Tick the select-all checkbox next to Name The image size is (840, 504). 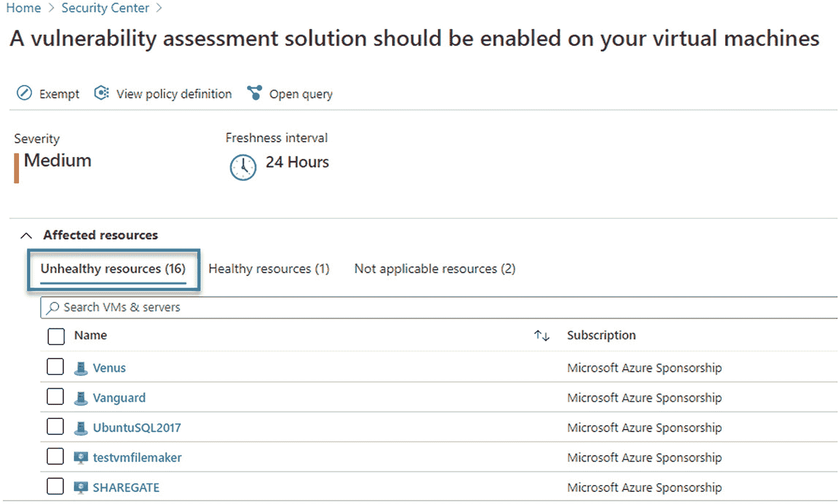pos(56,336)
